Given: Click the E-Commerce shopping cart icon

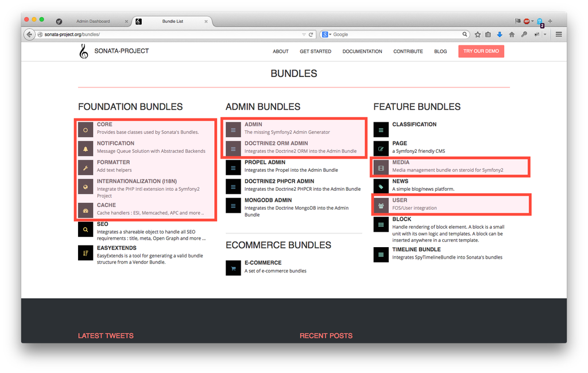Looking at the screenshot, I should coord(233,268).
